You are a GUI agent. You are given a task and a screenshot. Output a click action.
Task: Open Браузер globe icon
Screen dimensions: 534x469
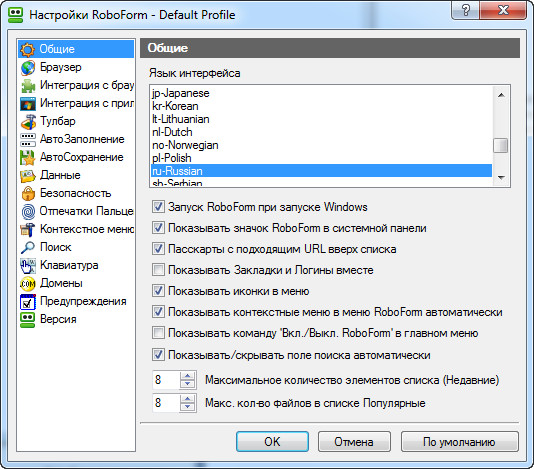coord(28,67)
